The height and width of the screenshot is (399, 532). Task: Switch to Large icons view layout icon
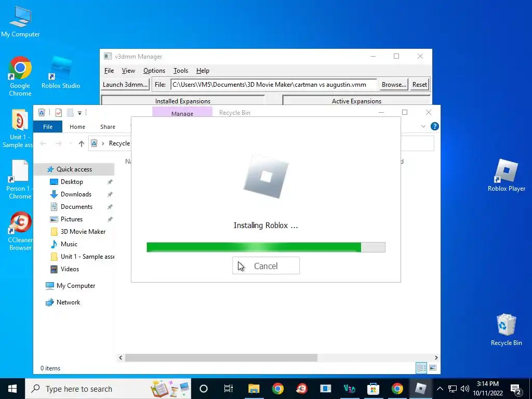[x=433, y=368]
